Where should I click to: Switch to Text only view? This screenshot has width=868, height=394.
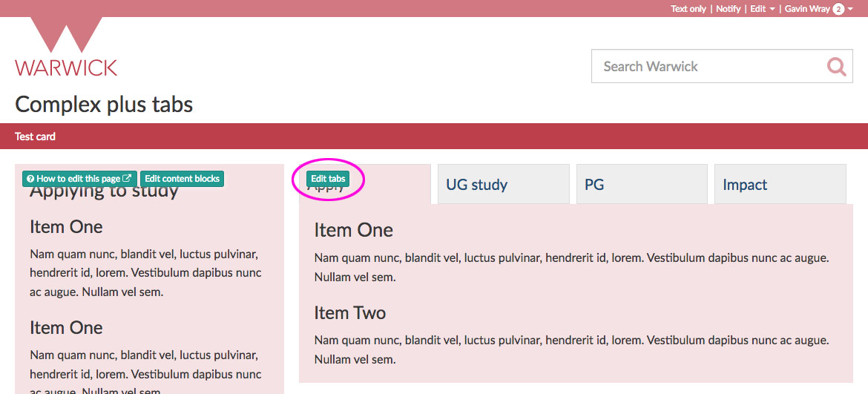688,9
